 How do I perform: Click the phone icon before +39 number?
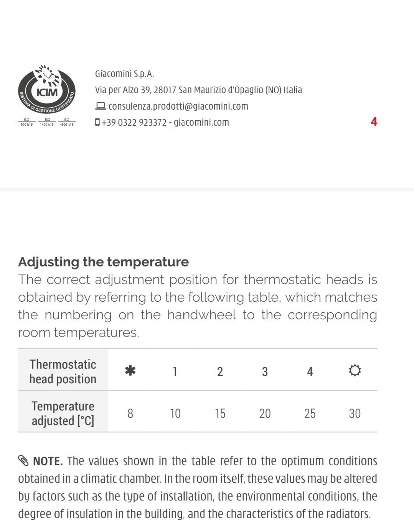point(97,122)
